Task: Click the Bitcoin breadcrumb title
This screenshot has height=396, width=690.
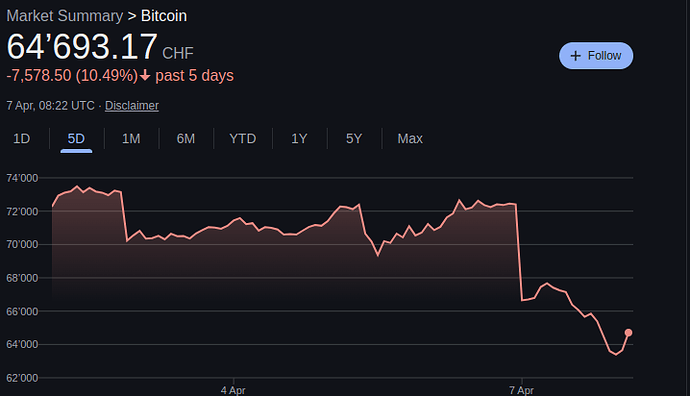Action: point(164,16)
